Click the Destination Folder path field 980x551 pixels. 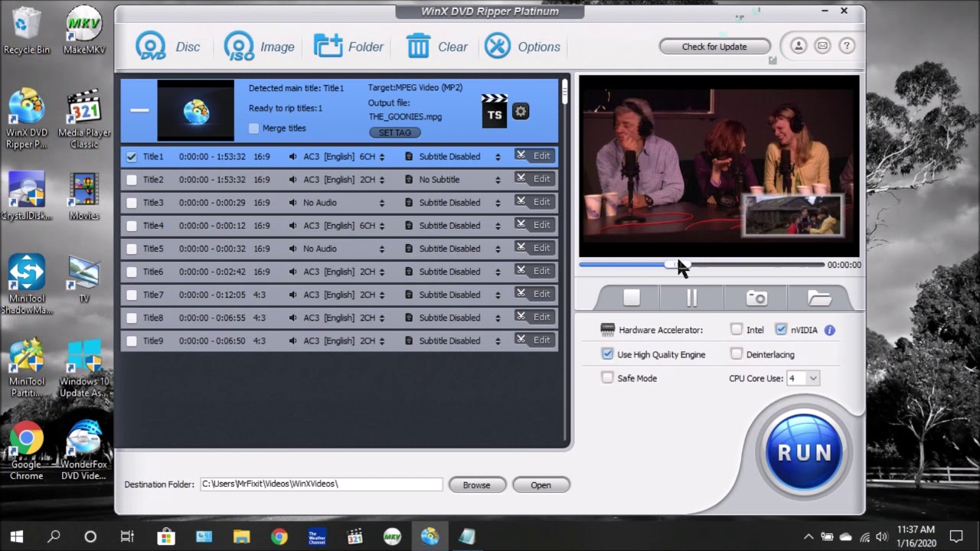coord(321,484)
